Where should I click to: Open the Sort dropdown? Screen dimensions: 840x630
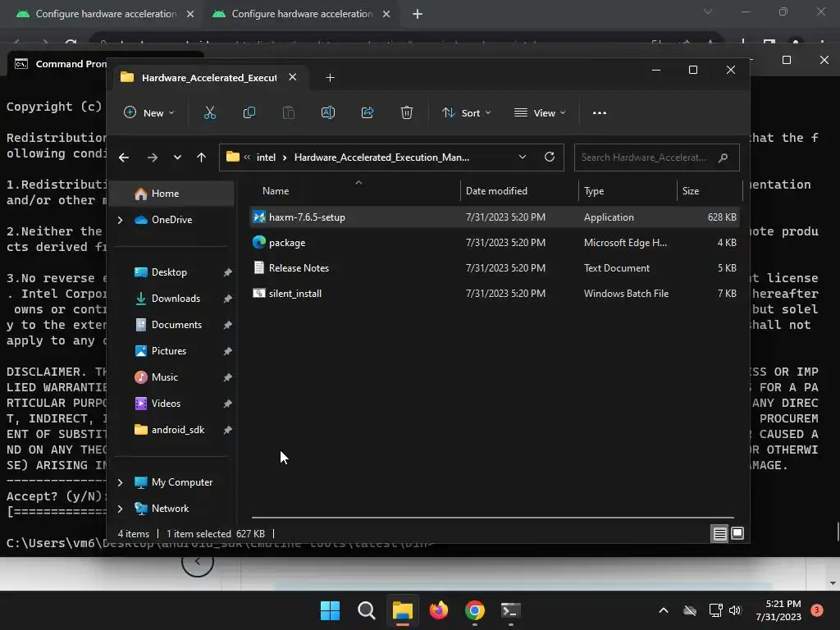coord(466,113)
